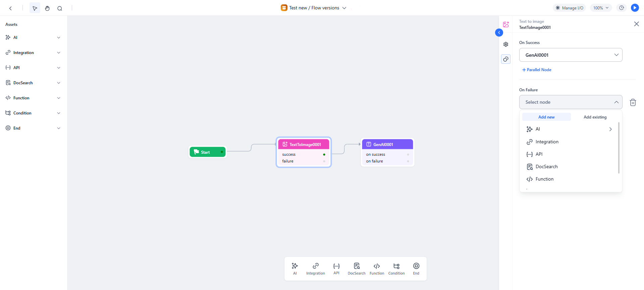Click the search magnifier icon in toolbar
The width and height of the screenshot is (644, 290).
(x=60, y=8)
